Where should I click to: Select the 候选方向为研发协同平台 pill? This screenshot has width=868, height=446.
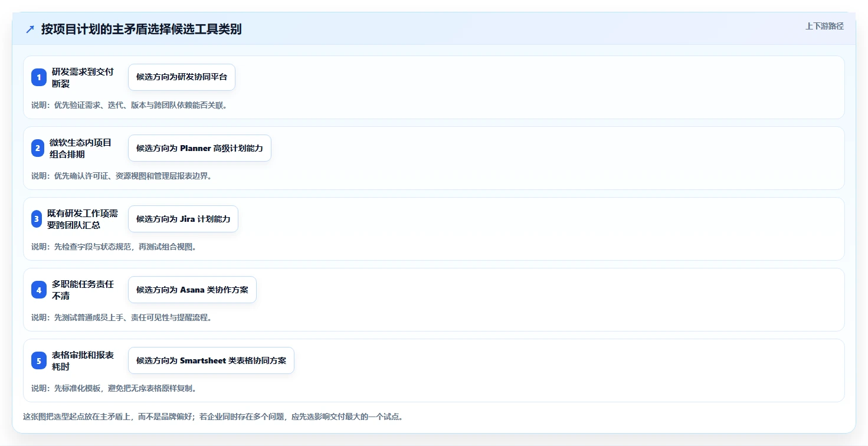pyautogui.click(x=182, y=77)
